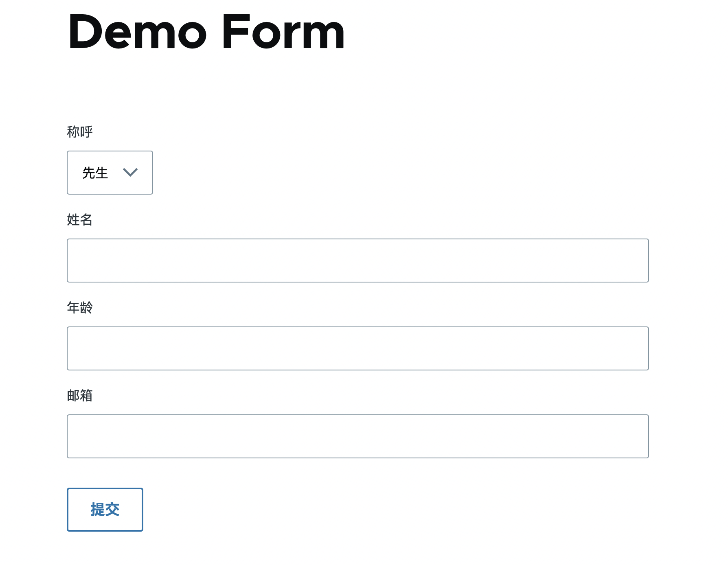Click the chevron arrow in the 称呼 dropdown
Viewport: 728px width, 565px height.
(x=130, y=173)
